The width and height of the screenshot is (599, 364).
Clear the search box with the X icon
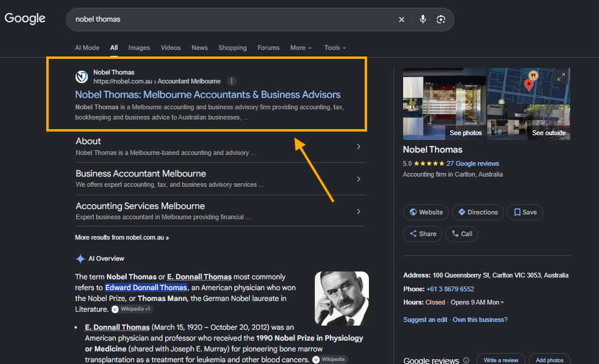[x=401, y=19]
